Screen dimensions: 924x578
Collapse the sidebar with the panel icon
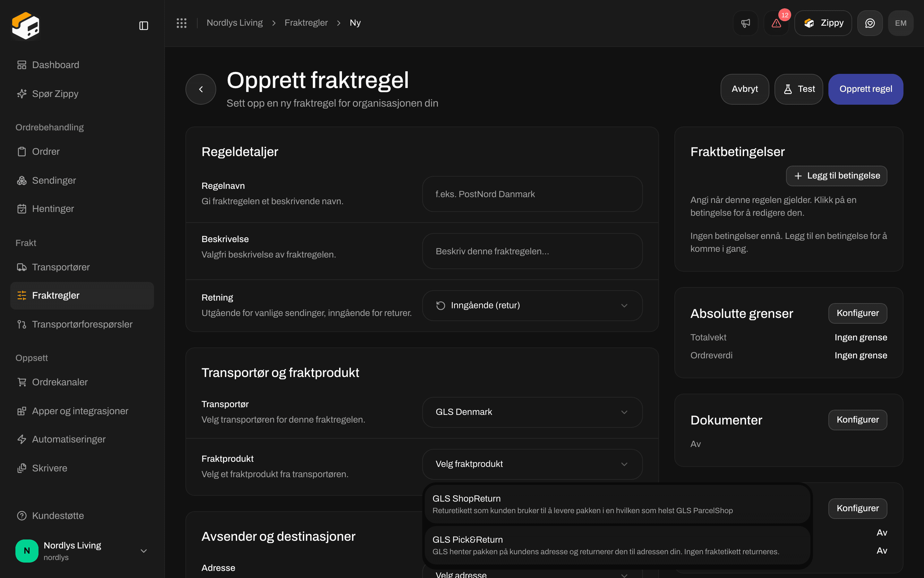pos(143,26)
